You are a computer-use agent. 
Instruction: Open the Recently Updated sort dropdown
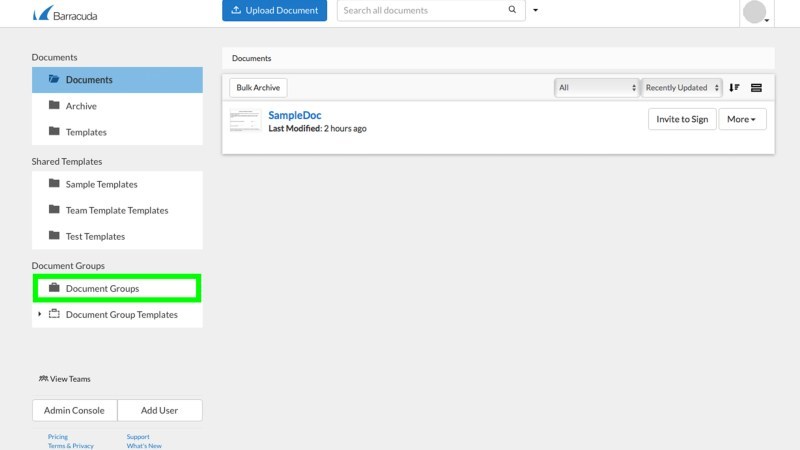pos(682,88)
